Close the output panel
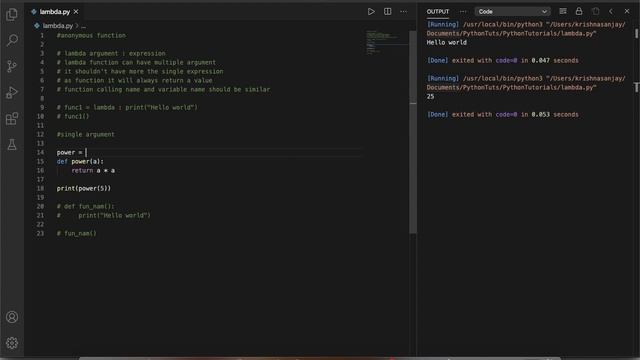 (x=627, y=11)
